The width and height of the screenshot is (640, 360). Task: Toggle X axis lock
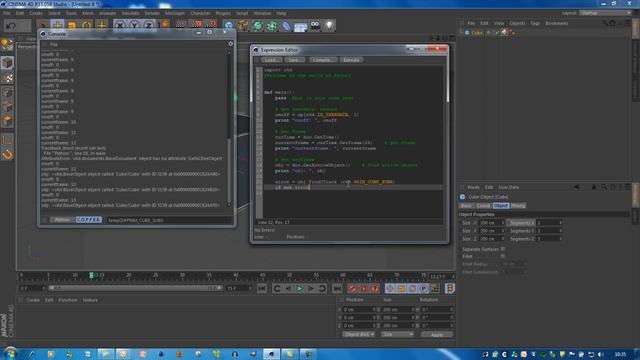(x=120, y=26)
